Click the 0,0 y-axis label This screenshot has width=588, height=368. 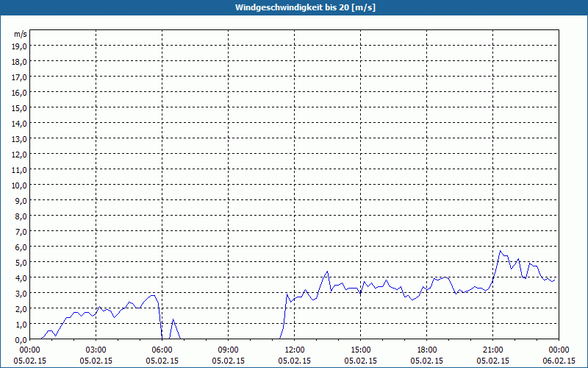point(22,340)
